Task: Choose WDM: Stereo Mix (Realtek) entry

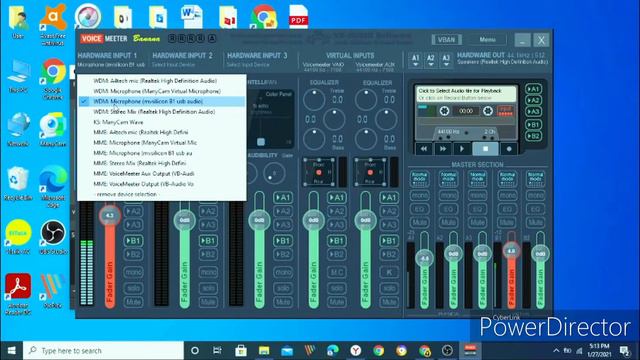Action: click(x=162, y=111)
